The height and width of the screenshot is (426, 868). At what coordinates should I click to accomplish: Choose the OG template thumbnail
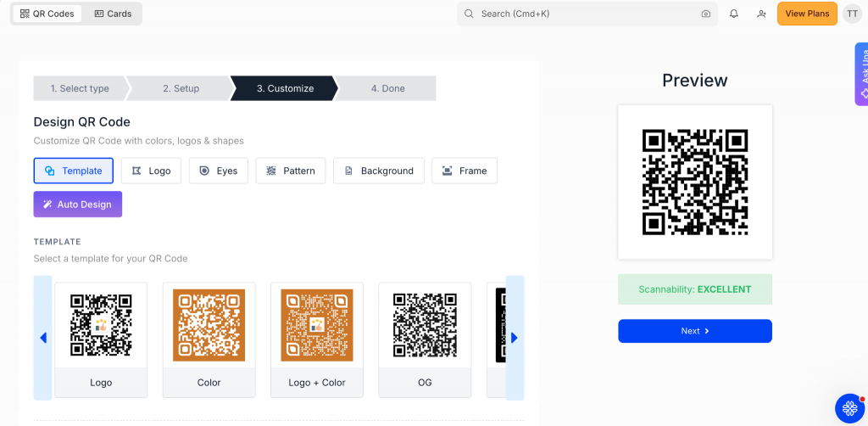425,339
